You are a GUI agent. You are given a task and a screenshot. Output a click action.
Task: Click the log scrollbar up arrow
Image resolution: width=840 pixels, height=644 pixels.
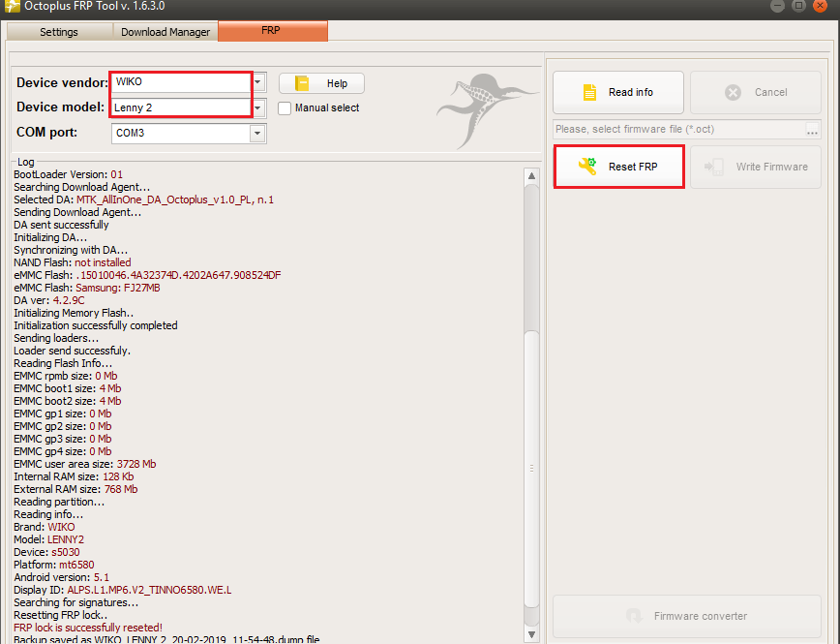[x=531, y=176]
